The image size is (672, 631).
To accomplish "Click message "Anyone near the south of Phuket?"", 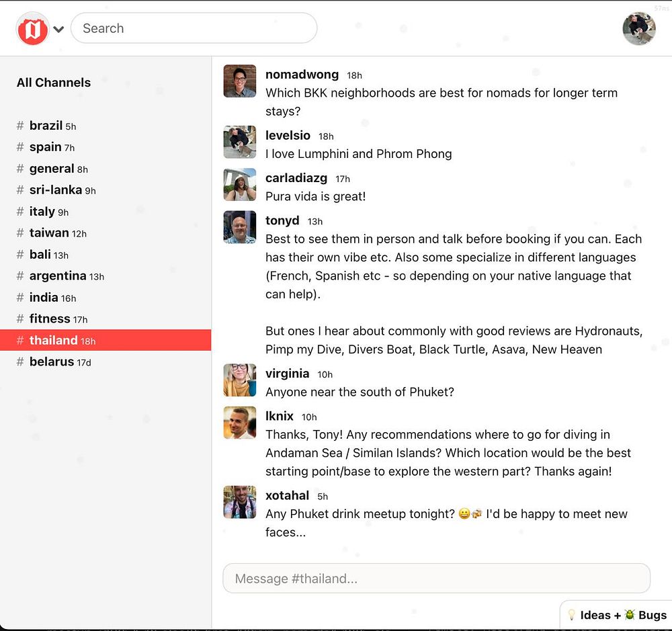I will (360, 392).
